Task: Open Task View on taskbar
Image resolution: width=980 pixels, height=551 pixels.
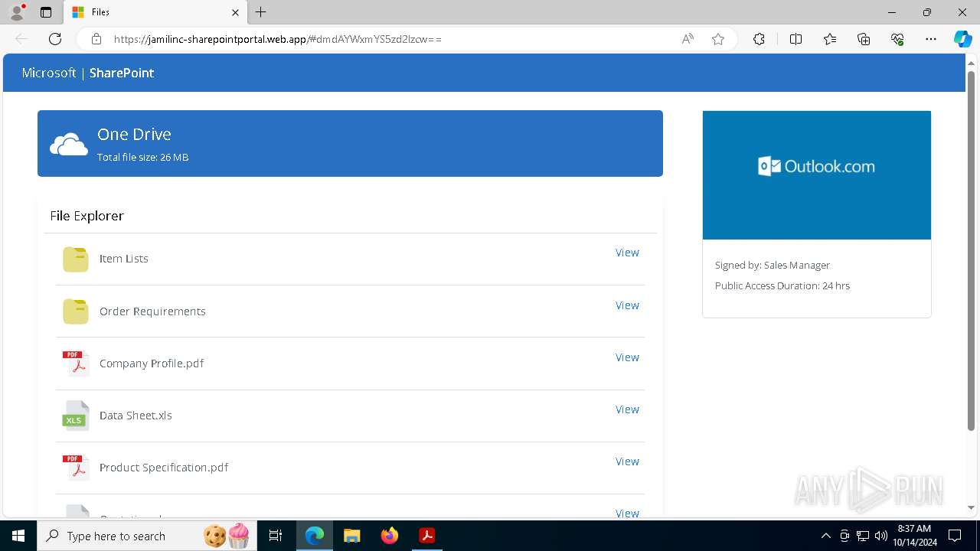Action: tap(276, 536)
